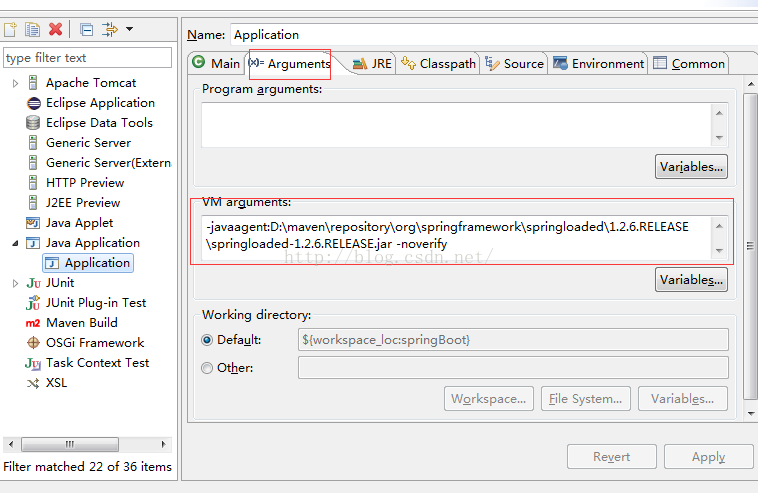Click the Collapse All toolbar icon
This screenshot has height=493, width=758.
pos(87,30)
